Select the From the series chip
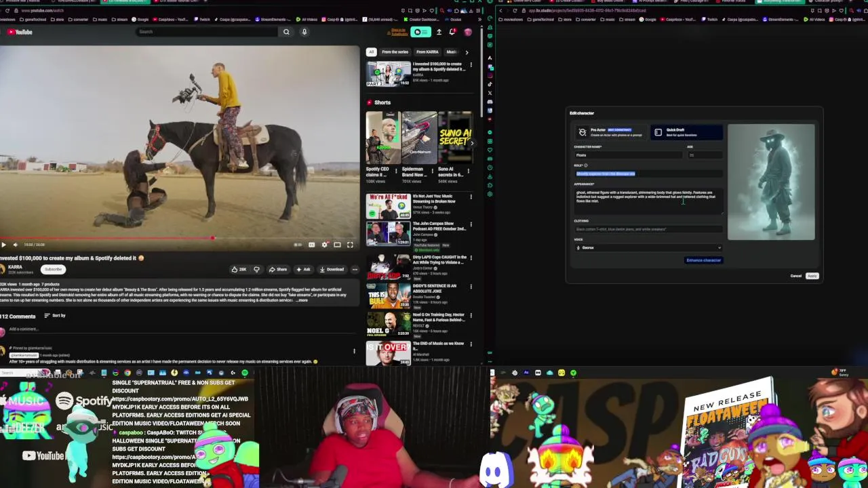 tap(395, 52)
